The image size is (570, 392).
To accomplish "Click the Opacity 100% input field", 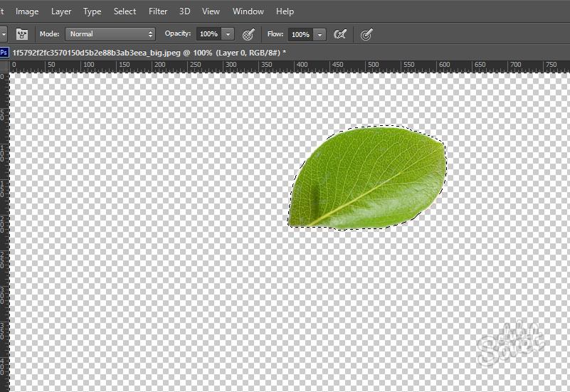I will 208,34.
